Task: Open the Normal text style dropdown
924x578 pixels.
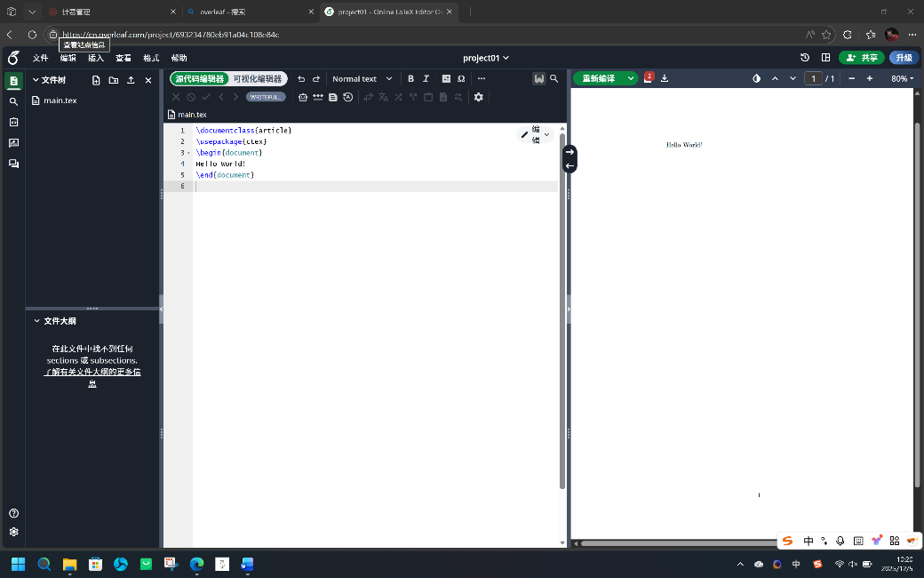Action: [x=362, y=79]
